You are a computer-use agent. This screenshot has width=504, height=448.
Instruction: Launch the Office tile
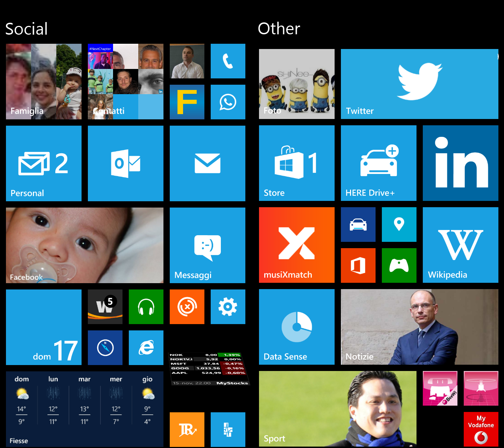(358, 265)
